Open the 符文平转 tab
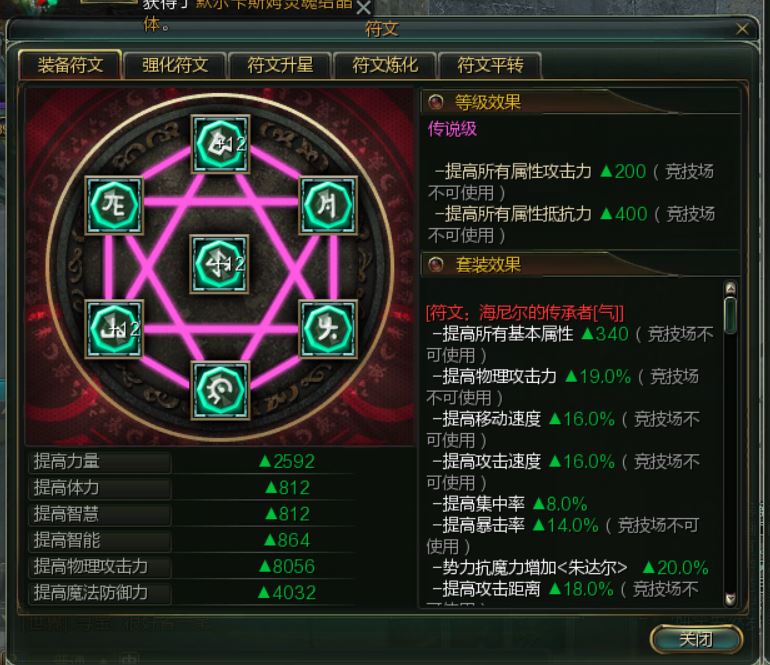The width and height of the screenshot is (770, 665). point(490,65)
